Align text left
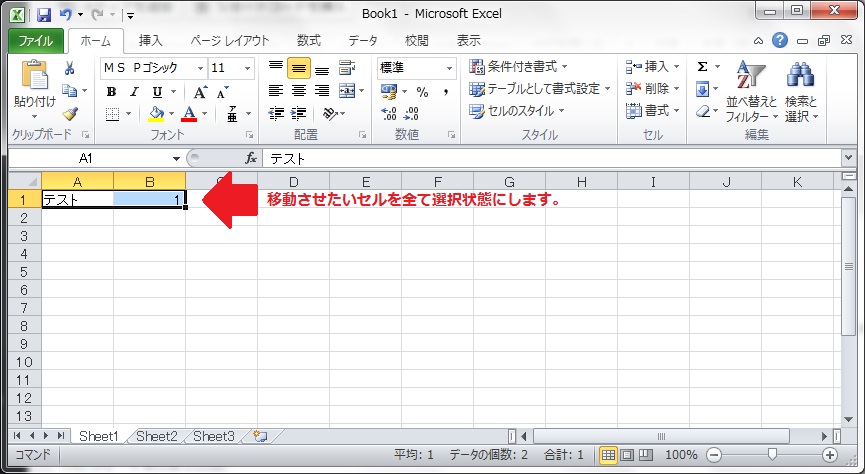Image resolution: width=865 pixels, height=474 pixels. tap(276, 90)
